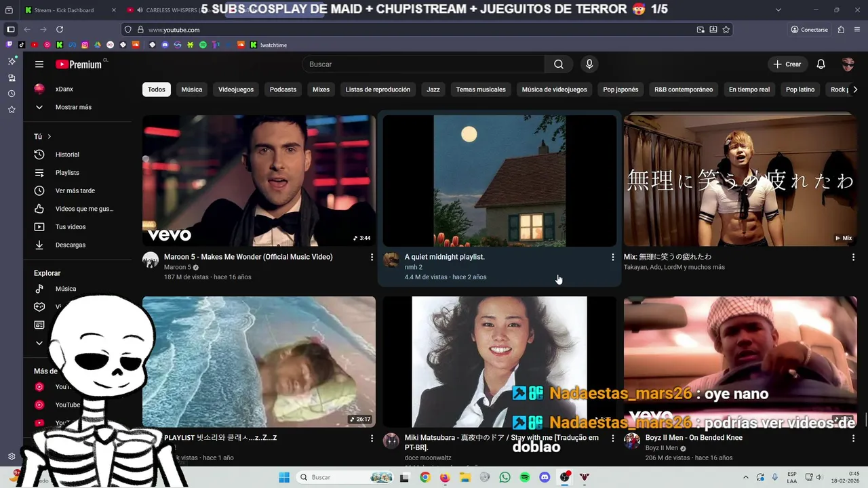Viewport: 868px width, 488px height.
Task: Open the account avatar menu
Action: (848, 64)
